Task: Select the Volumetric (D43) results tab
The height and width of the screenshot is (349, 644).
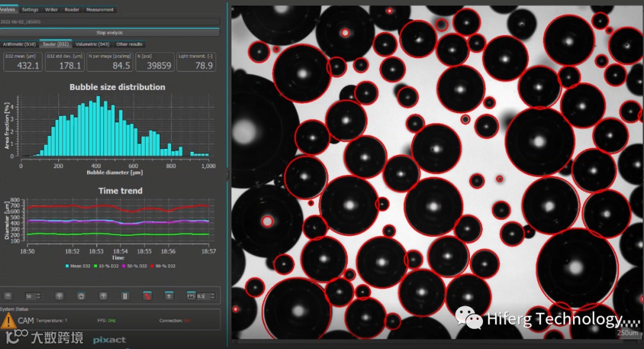Action: click(92, 44)
